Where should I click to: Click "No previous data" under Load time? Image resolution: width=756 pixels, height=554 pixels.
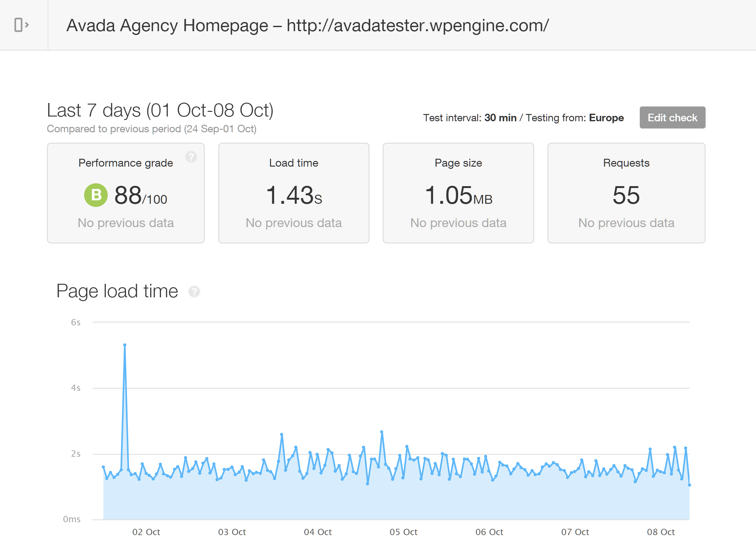click(x=294, y=223)
